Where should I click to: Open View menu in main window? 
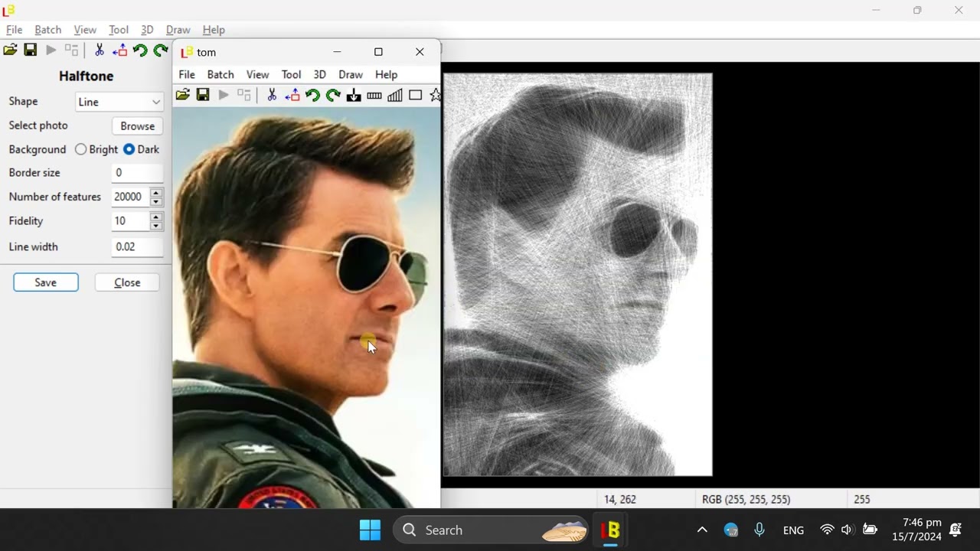tap(85, 30)
